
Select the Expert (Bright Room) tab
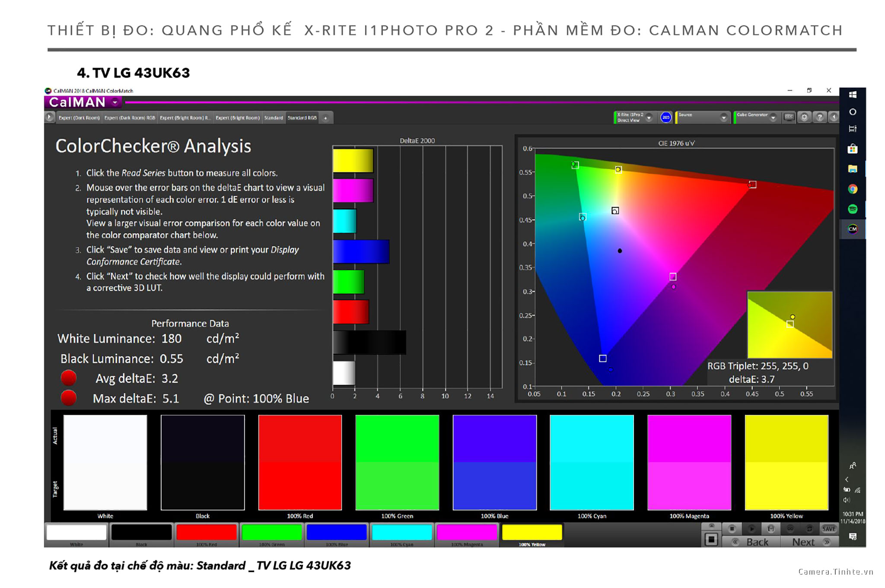pos(237,118)
